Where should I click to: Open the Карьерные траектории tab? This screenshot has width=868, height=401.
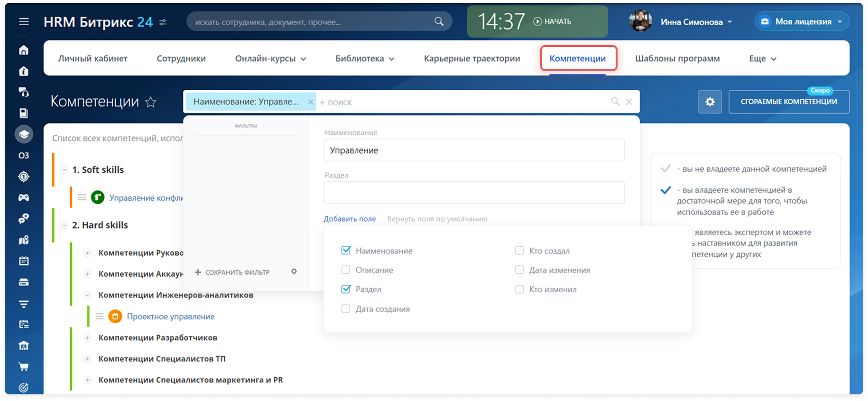pyautogui.click(x=472, y=59)
